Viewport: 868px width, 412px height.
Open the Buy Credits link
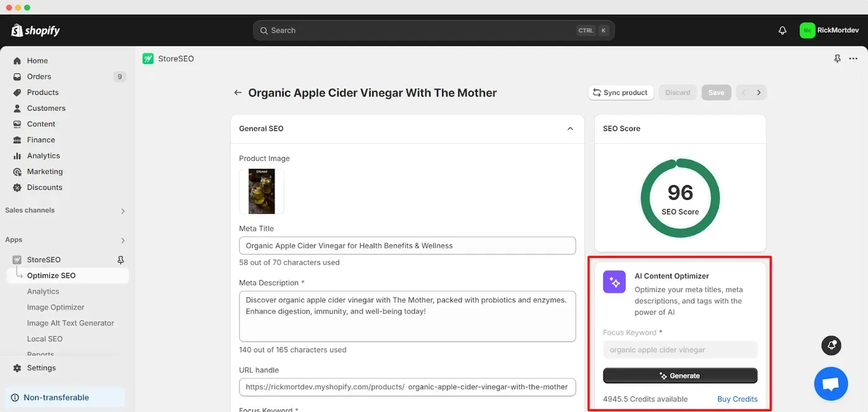coord(737,399)
